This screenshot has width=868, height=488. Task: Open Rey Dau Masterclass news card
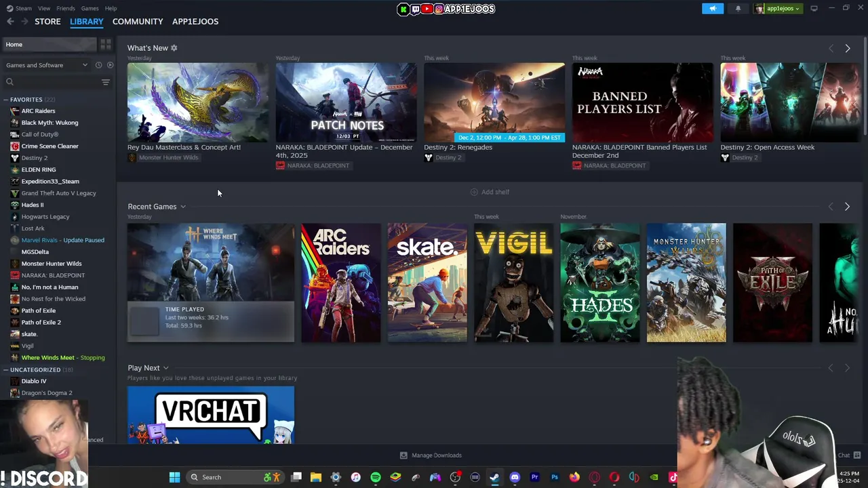point(197,102)
